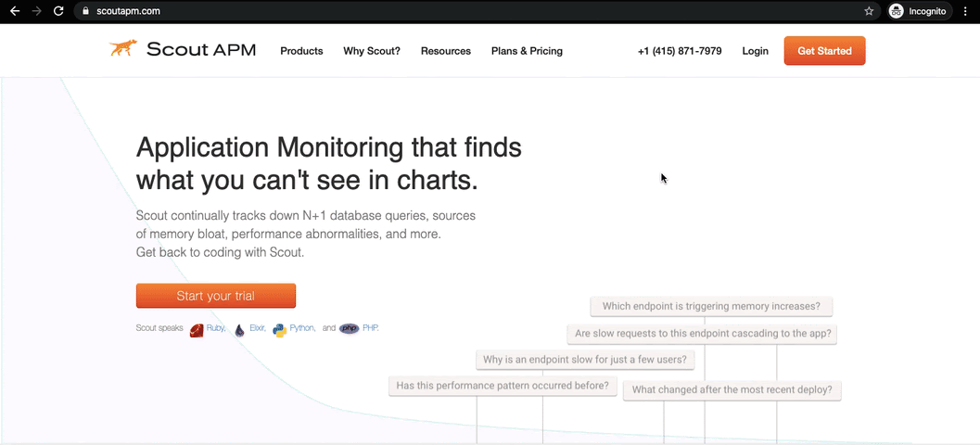Open the Resources menu

(446, 51)
